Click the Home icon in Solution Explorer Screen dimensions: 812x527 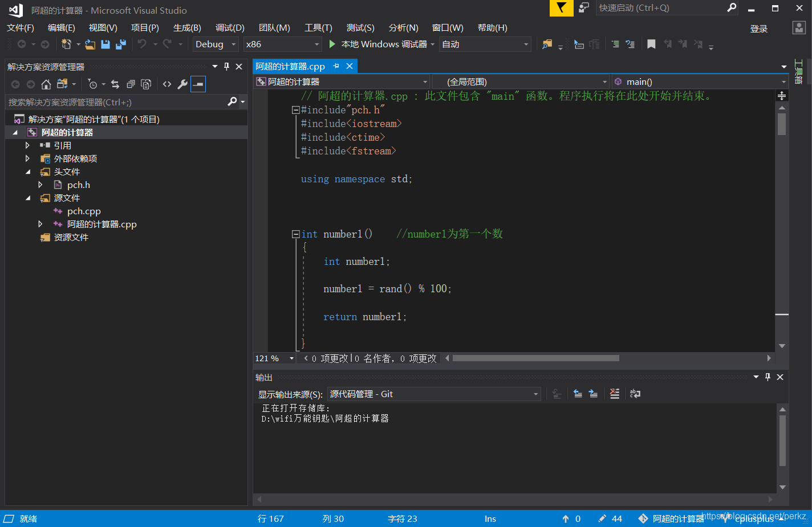46,84
